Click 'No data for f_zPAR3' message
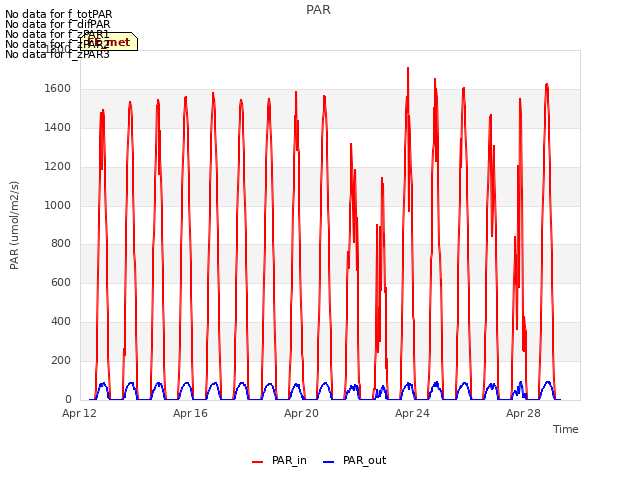This screenshot has width=640, height=480. tap(58, 54)
